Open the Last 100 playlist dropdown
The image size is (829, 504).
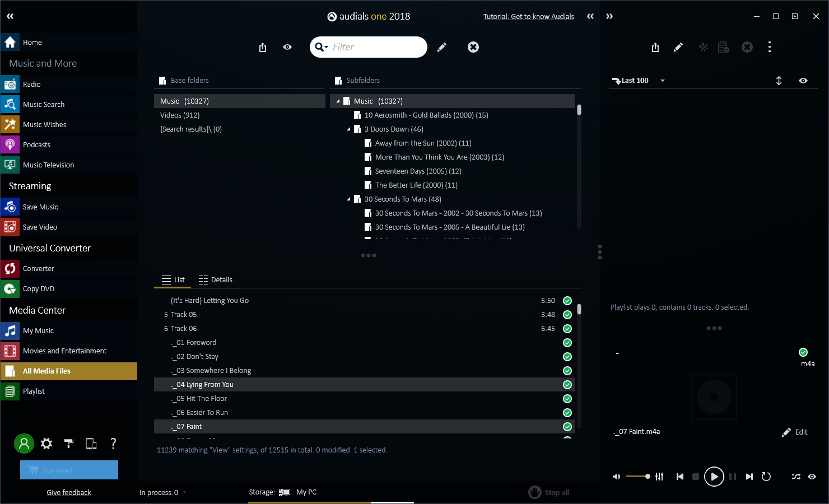coord(663,81)
